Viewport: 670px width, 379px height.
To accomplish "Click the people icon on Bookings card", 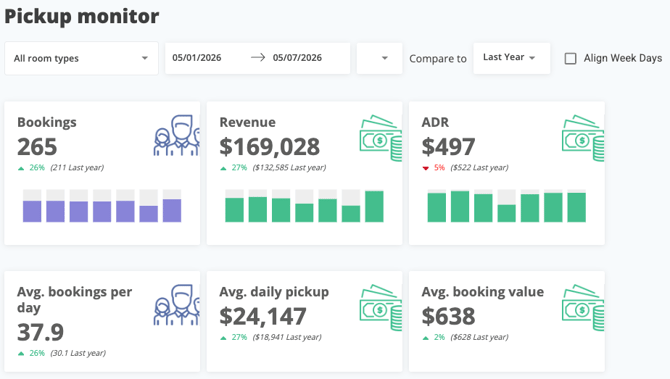I will [x=176, y=135].
